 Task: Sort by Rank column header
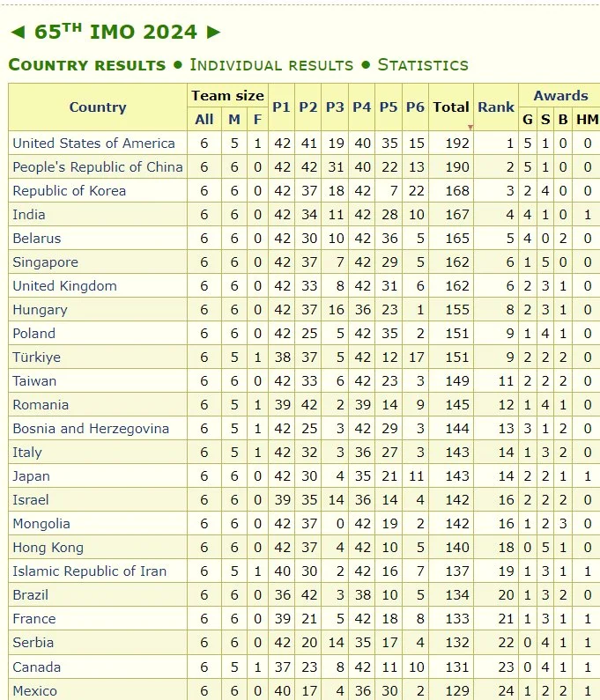click(x=496, y=107)
